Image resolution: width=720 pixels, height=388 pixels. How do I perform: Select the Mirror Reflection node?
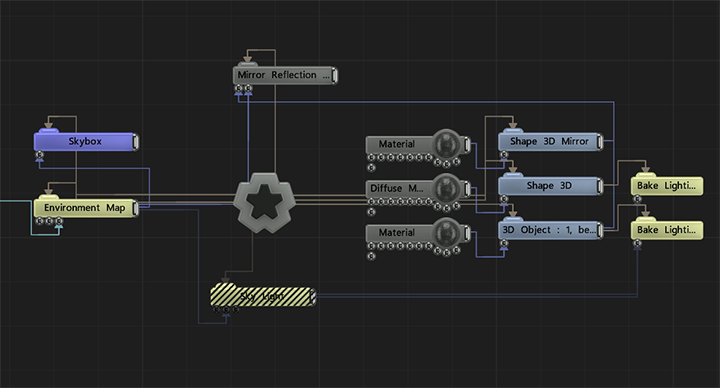285,75
